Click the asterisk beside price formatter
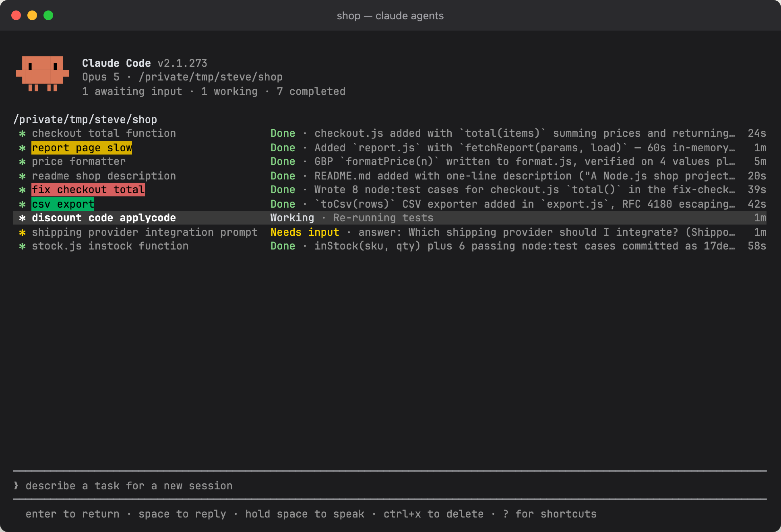The width and height of the screenshot is (781, 532). (x=23, y=162)
